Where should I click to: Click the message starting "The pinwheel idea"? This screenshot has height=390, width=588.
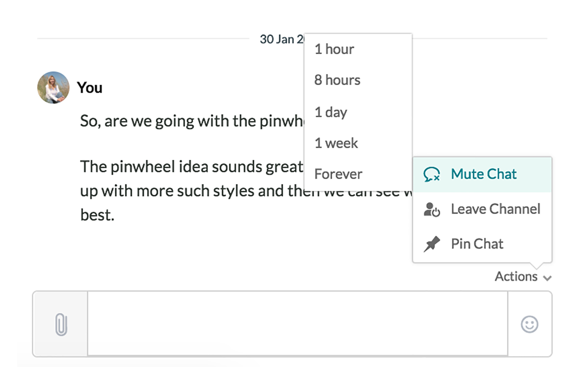click(x=191, y=167)
